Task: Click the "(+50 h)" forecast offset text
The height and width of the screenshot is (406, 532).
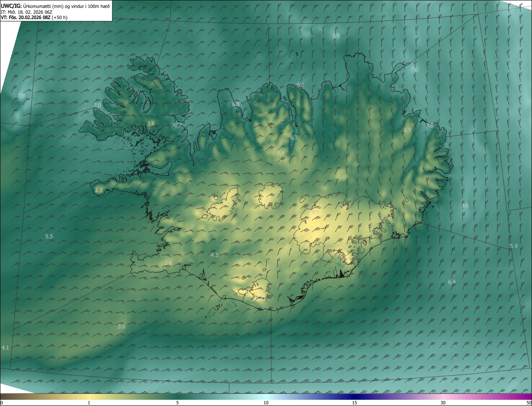Action: pos(60,17)
